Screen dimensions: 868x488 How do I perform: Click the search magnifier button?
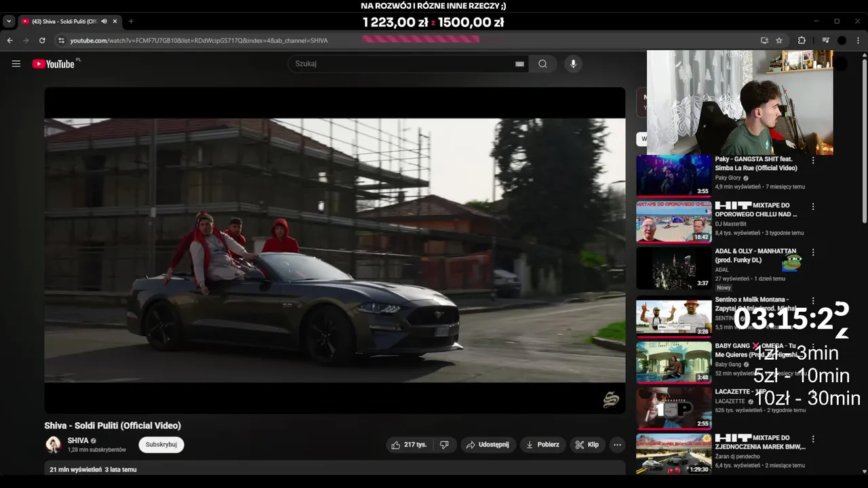[542, 64]
